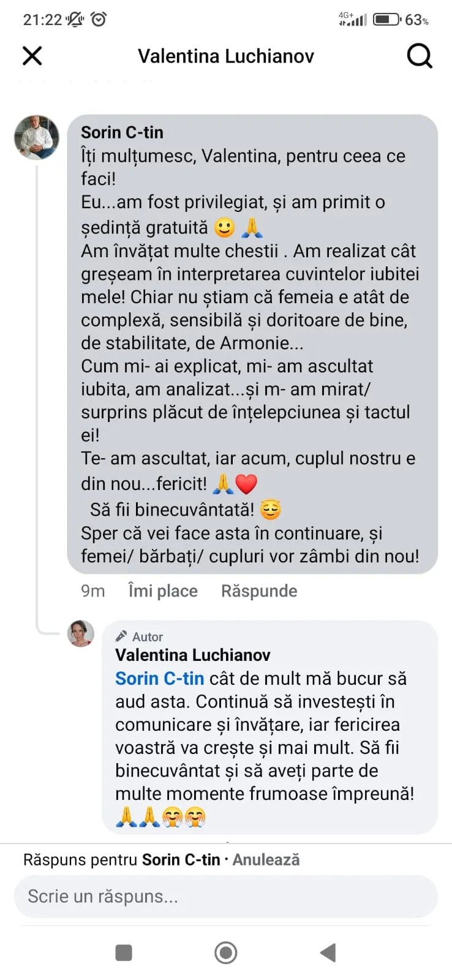Tap the alarm clock status icon
The height and width of the screenshot is (980, 452).
(99, 20)
